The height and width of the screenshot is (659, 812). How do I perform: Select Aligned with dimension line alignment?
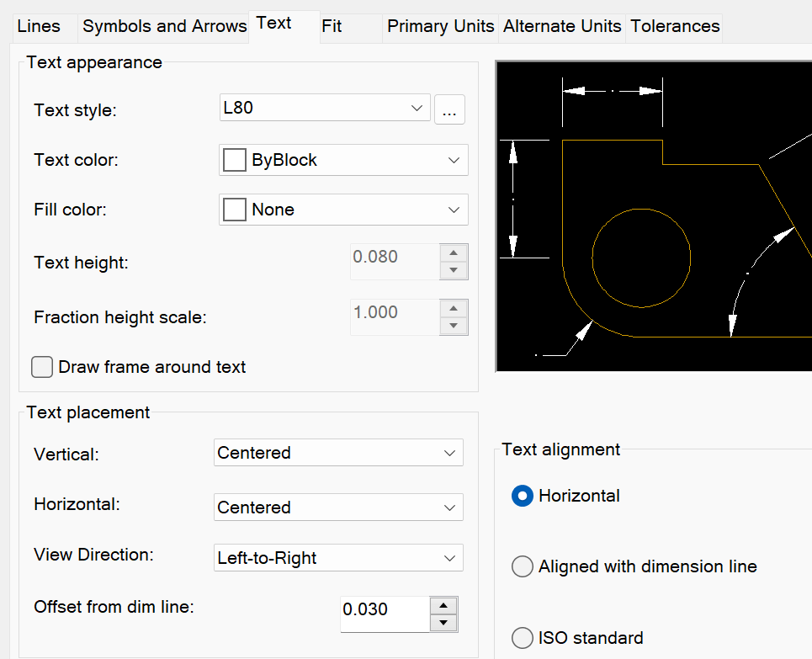(x=522, y=566)
